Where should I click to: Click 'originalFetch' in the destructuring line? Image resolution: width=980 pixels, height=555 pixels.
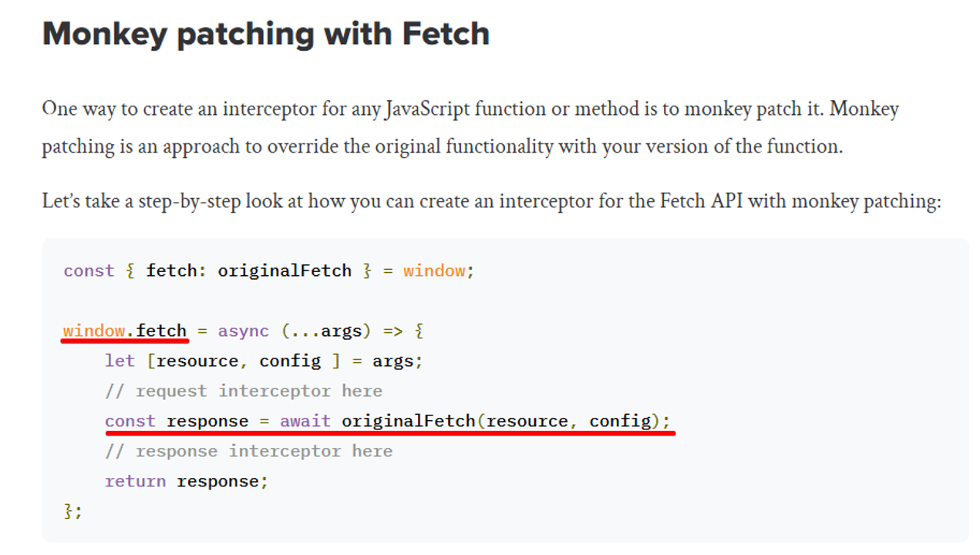[x=285, y=271]
